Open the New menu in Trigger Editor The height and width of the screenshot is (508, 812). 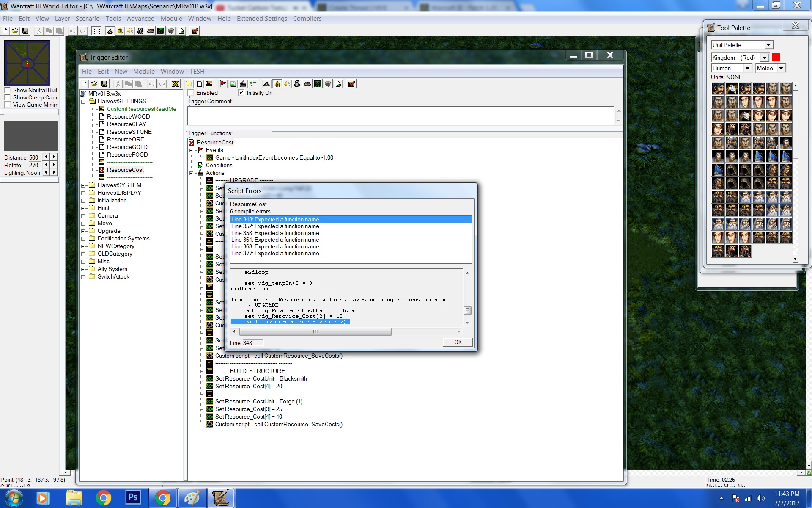[x=121, y=72]
